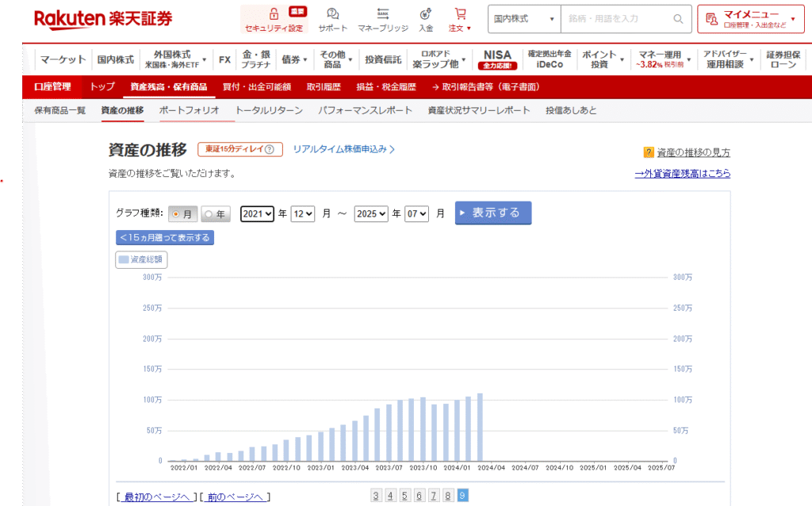812x506 pixels.
Task: Click the blue 表示する button
Action: [x=492, y=213]
